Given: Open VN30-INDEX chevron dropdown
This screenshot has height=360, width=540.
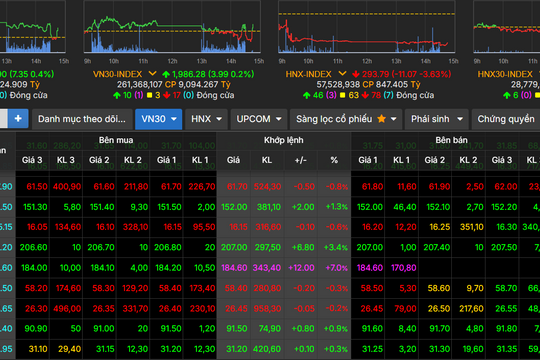Looking at the screenshot, I should 152,74.
